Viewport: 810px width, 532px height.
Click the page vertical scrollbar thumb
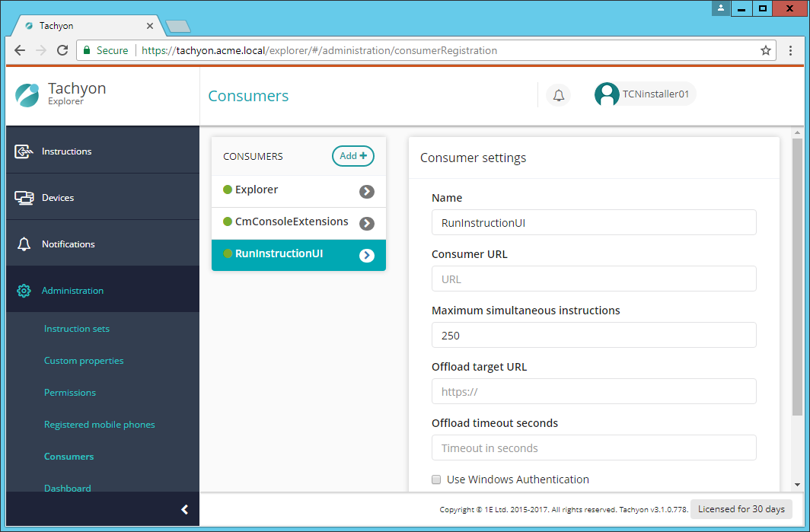pyautogui.click(x=797, y=276)
